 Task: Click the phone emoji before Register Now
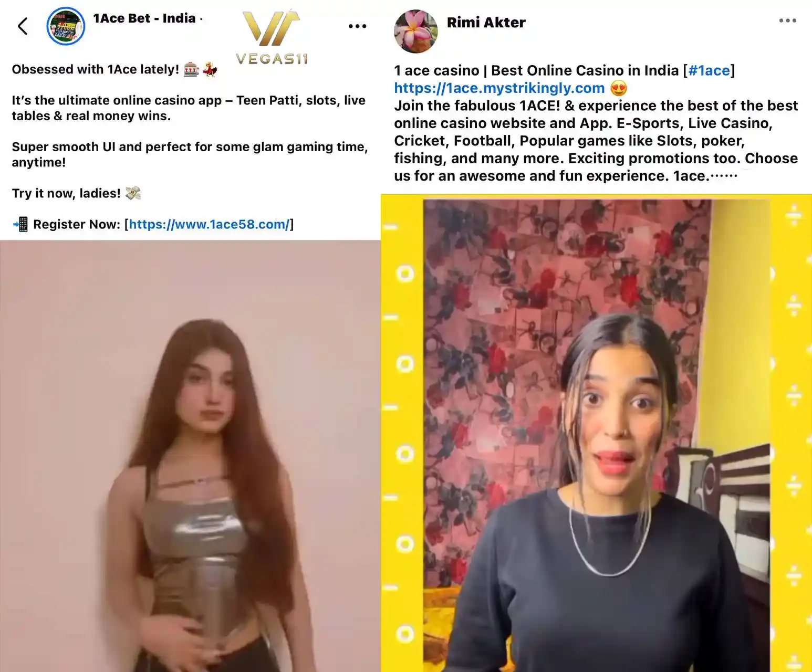pyautogui.click(x=20, y=224)
